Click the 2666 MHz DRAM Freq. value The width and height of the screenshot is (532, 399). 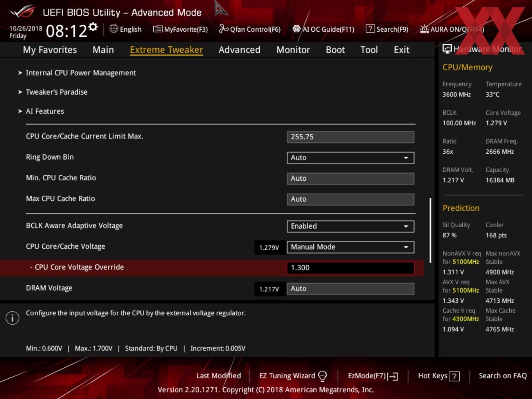click(500, 151)
